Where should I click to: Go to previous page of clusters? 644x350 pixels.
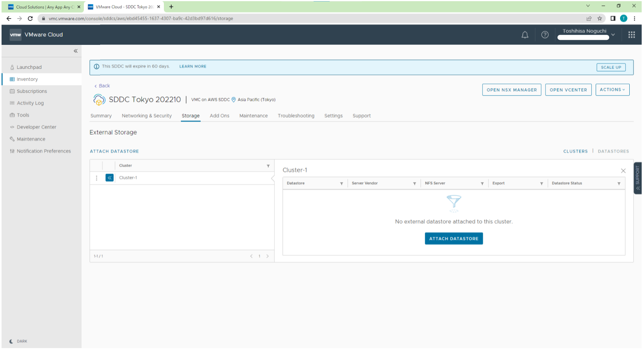pos(251,256)
